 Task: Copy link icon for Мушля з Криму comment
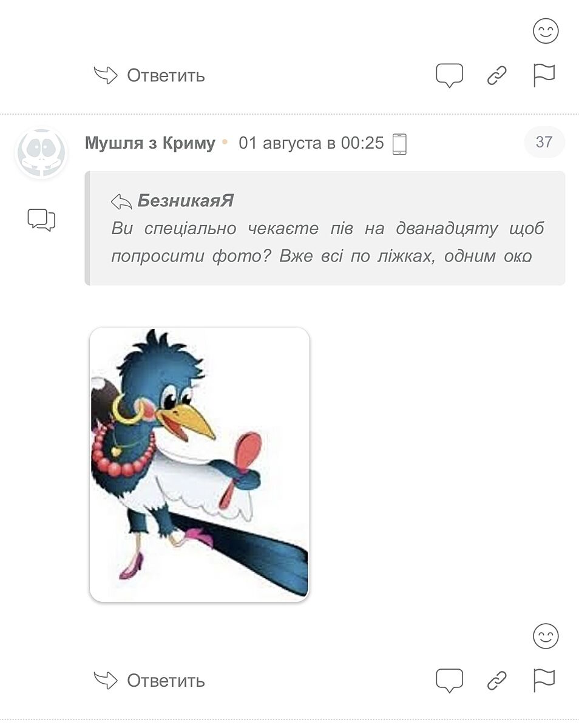[x=496, y=681]
